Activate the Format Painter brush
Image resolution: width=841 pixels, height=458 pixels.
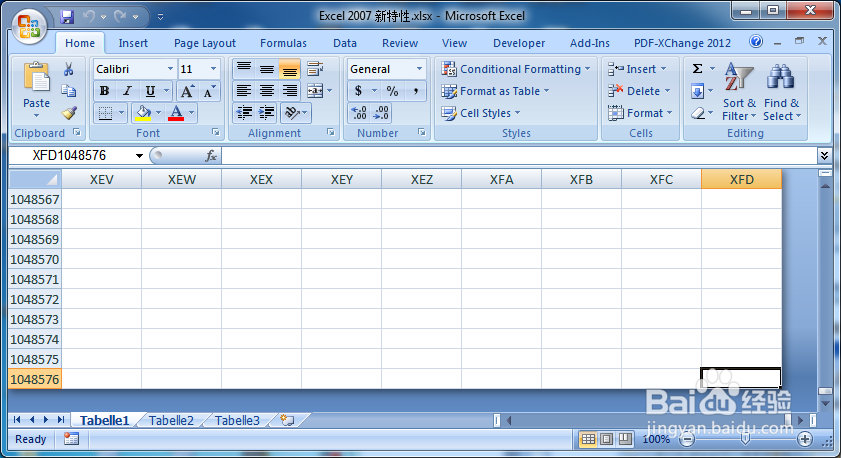click(x=69, y=113)
